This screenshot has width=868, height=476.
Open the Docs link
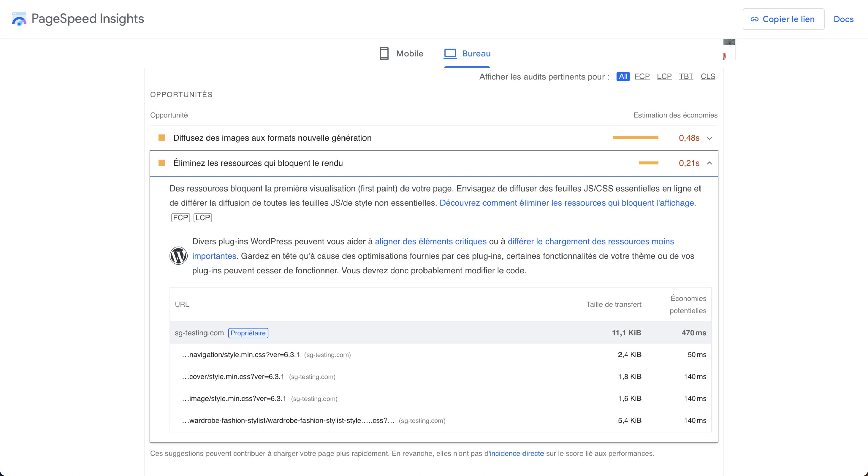(x=844, y=19)
